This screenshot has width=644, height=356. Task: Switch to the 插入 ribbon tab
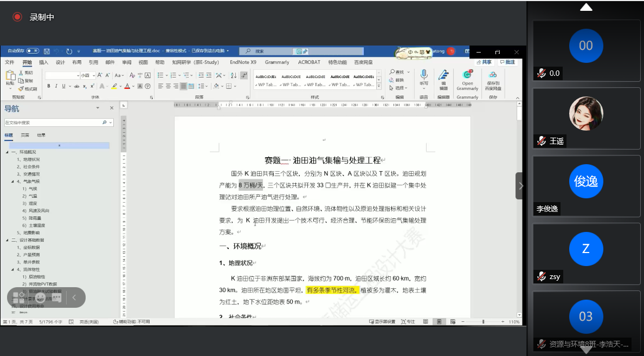tap(43, 62)
